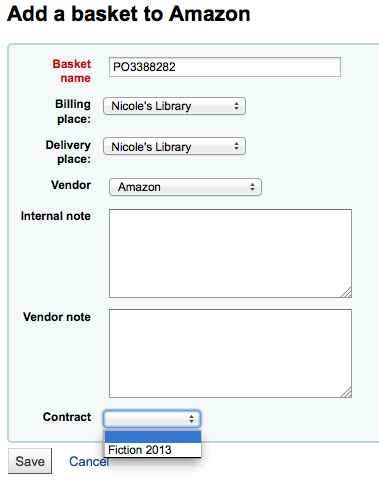
Task: Click inside the Vendor note textarea
Action: [x=230, y=353]
